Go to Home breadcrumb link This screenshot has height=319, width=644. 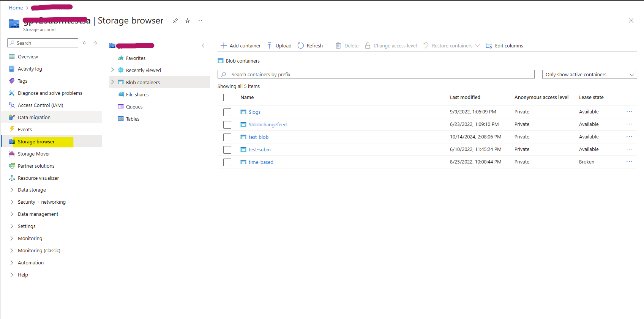[x=16, y=8]
